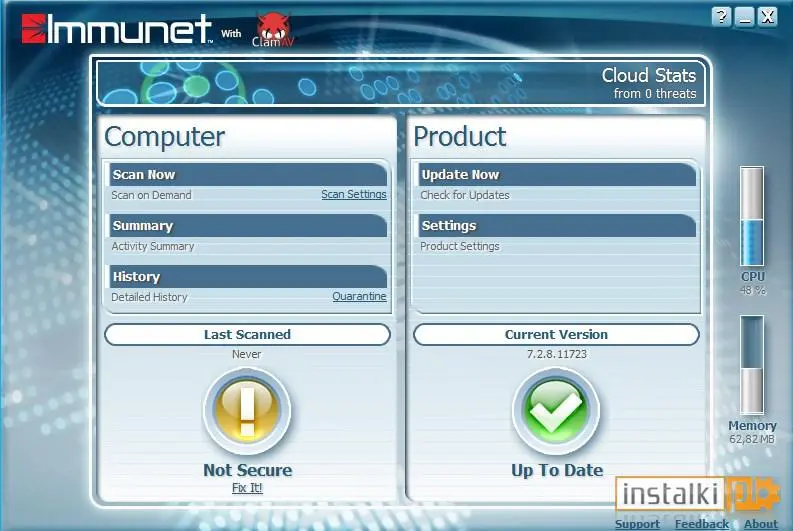Open help with the question mark icon

point(721,16)
